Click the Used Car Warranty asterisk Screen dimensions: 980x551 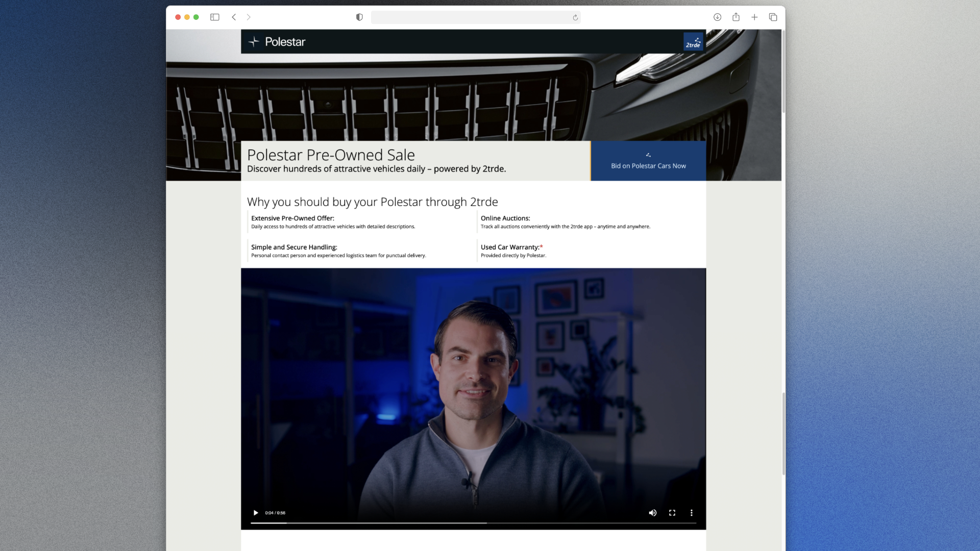[541, 246]
